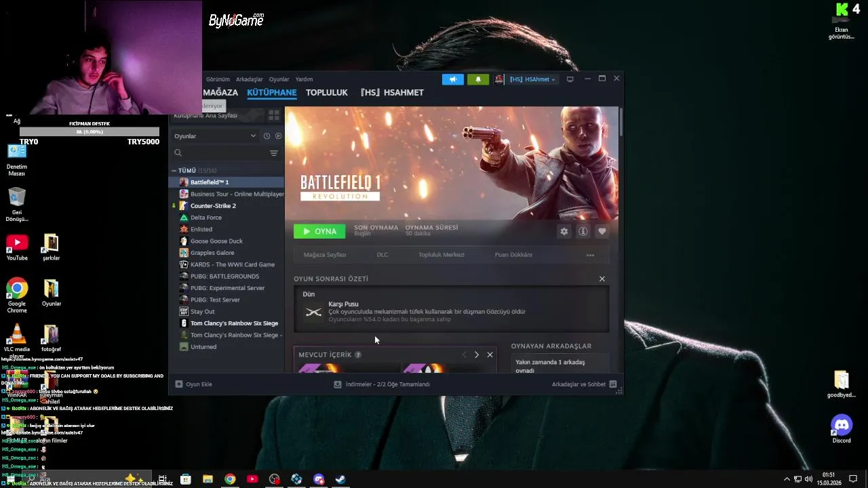Click Oyun Ekle at bottom left

194,384
